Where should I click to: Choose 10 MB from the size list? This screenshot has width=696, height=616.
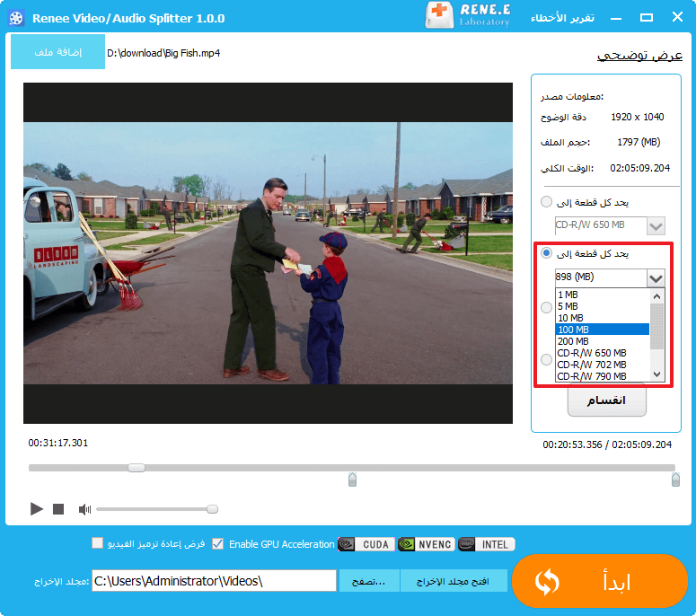(x=602, y=318)
